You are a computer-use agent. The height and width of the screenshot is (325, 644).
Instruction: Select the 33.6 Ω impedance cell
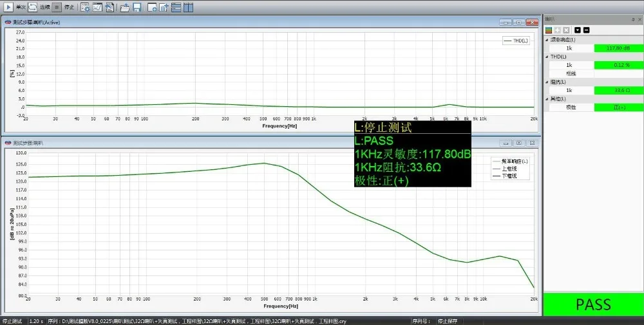[618, 90]
